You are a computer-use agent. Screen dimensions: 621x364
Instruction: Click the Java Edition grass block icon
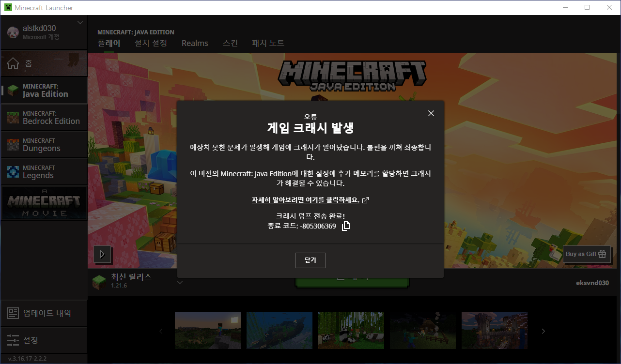click(13, 91)
